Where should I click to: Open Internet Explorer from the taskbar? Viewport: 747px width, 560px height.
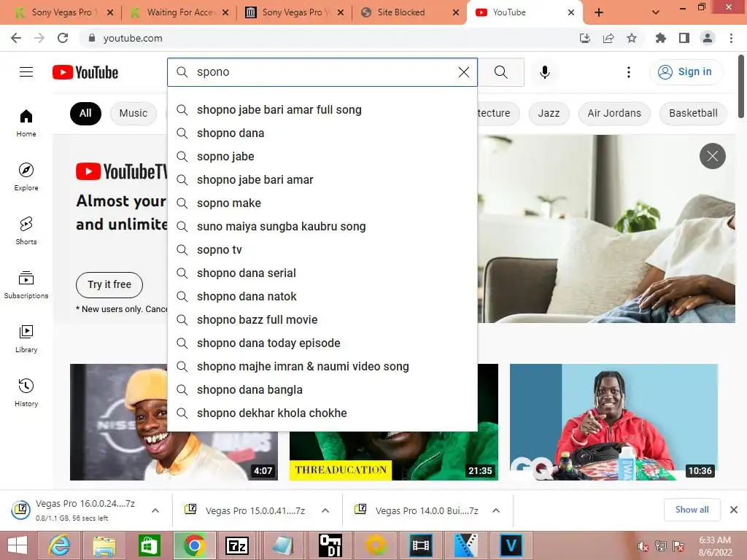(59, 545)
